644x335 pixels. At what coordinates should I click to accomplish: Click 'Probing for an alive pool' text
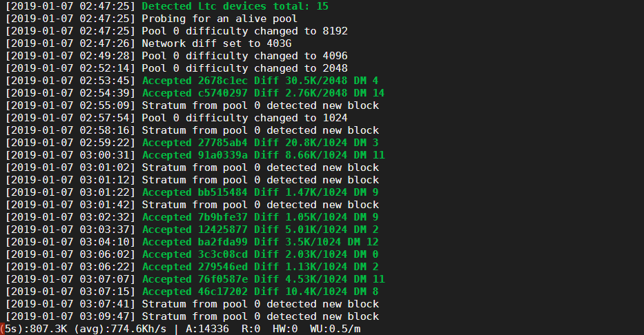219,19
